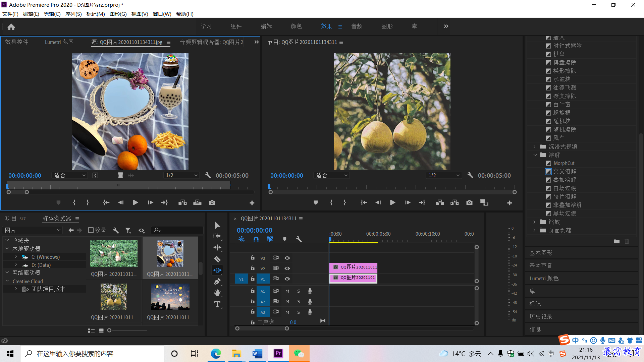This screenshot has width=644, height=362.
Task: Select the Ripple Edit tool
Action: 217,248
